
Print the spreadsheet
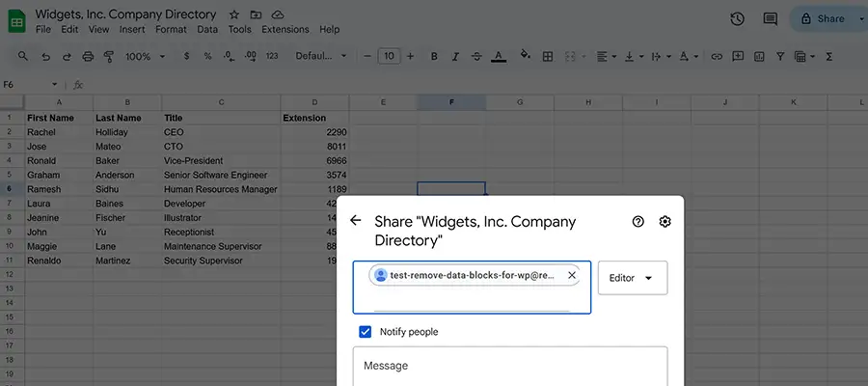point(88,57)
